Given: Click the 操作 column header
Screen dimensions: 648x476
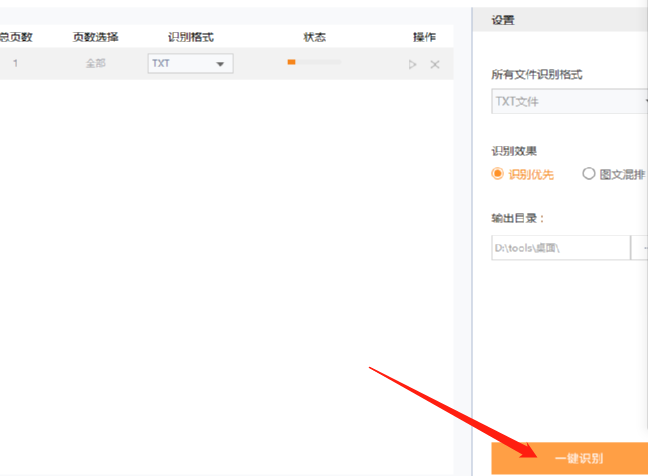Looking at the screenshot, I should pyautogui.click(x=424, y=37).
